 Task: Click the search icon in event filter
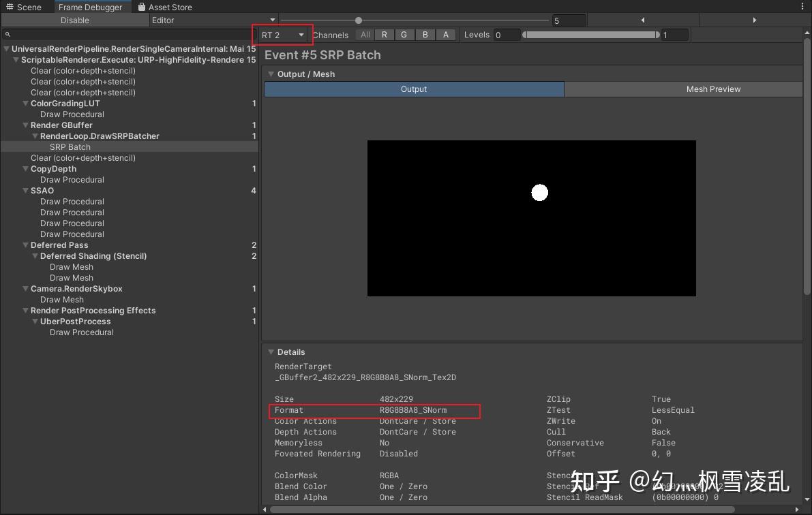(x=7, y=34)
